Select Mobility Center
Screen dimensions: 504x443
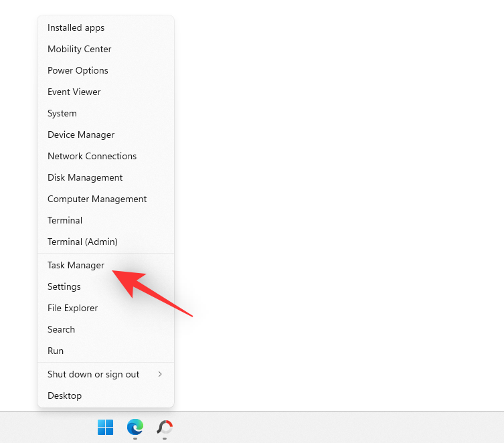(x=106, y=49)
